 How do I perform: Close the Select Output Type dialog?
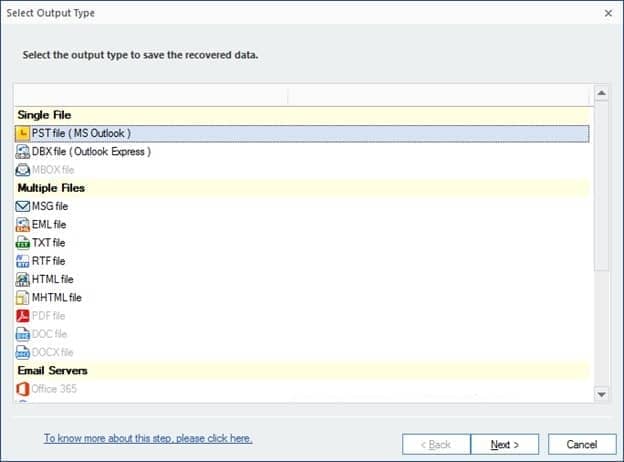[608, 13]
